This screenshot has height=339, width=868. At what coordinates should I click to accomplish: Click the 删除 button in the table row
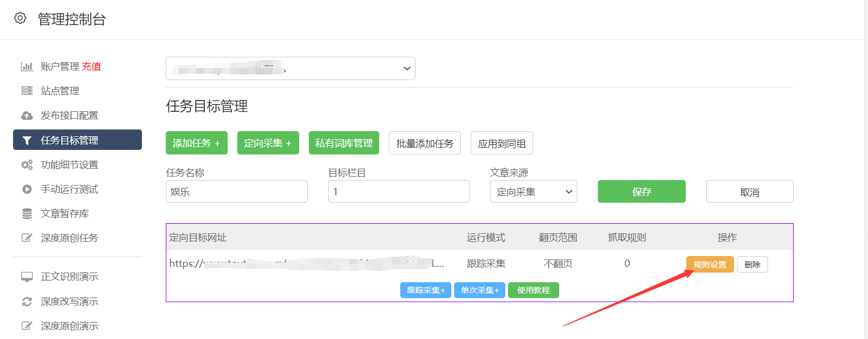(x=752, y=265)
